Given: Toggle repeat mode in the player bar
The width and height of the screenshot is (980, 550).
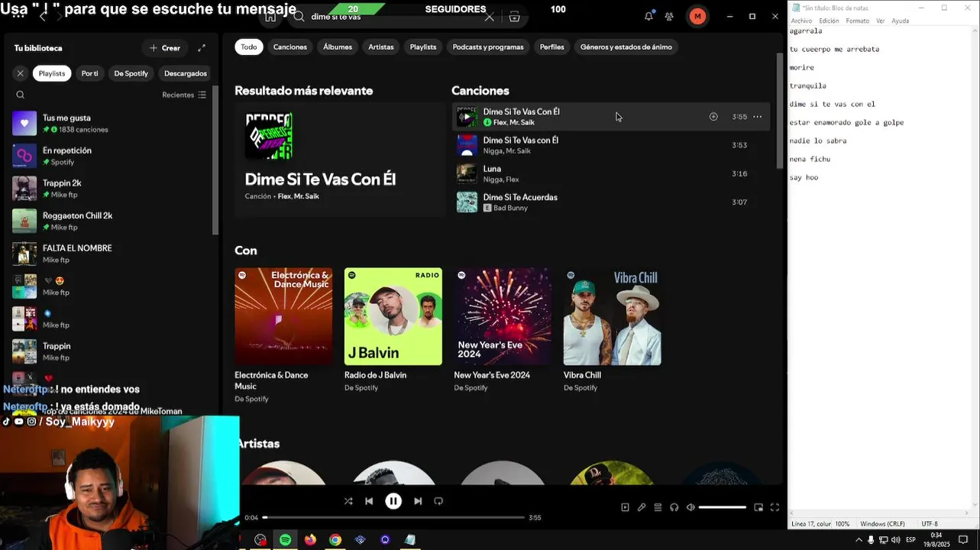Looking at the screenshot, I should [x=438, y=501].
